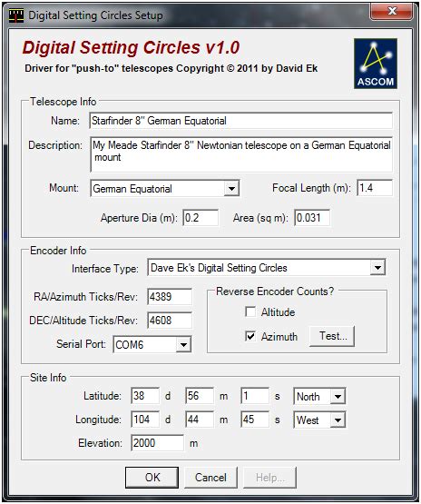This screenshot has height=504, width=421.
Task: Click the Longitude degrees field
Action: 145,420
